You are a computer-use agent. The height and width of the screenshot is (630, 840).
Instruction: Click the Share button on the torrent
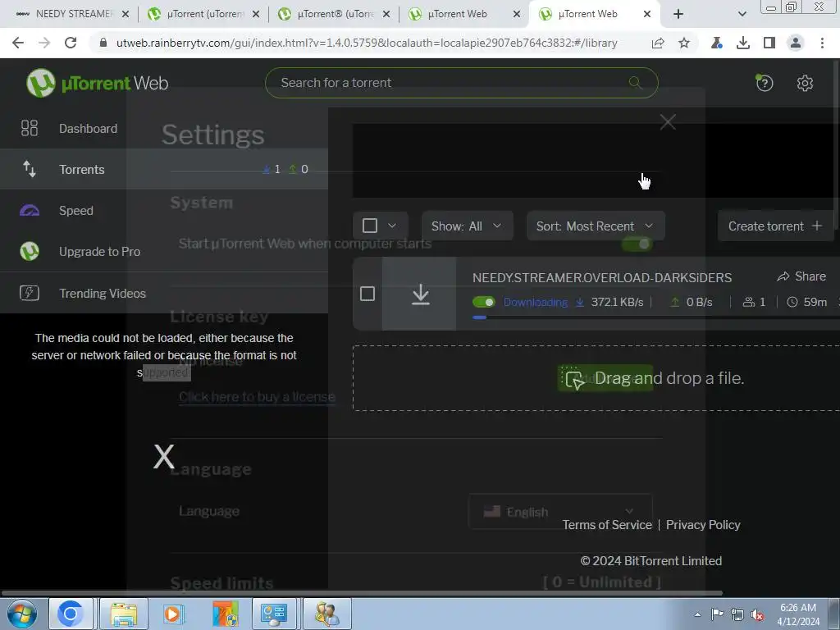801,276
